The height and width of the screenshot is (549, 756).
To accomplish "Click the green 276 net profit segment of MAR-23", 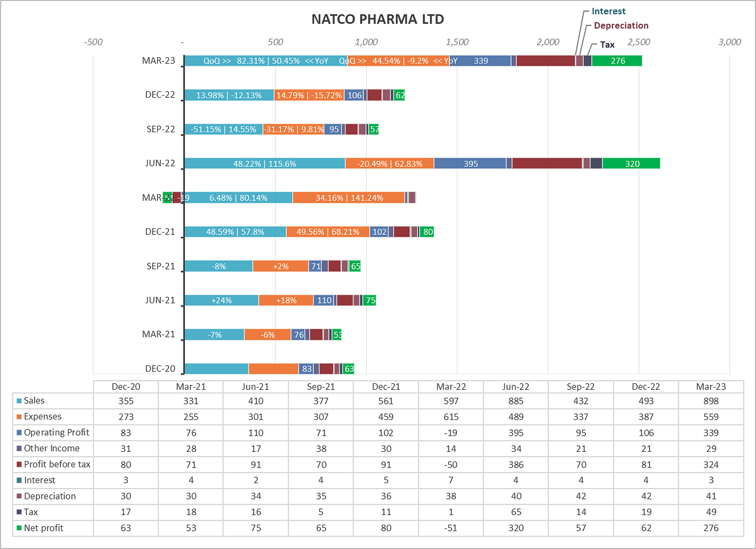I will pos(617,61).
